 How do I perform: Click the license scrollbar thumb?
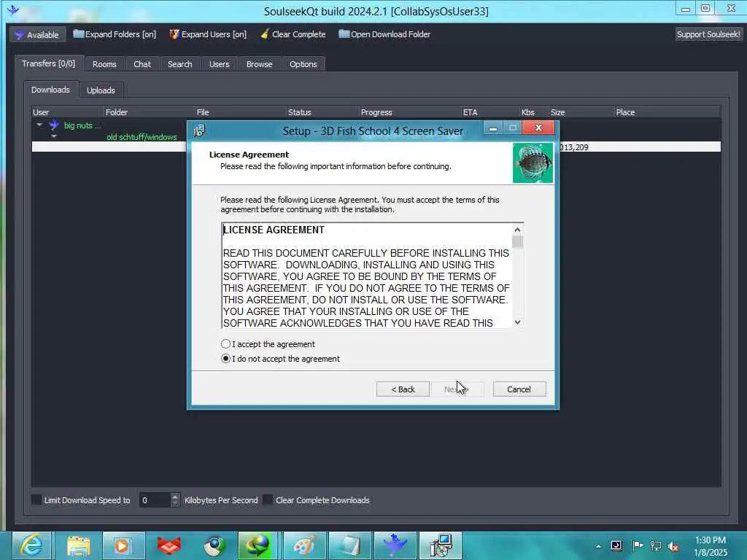pos(517,242)
